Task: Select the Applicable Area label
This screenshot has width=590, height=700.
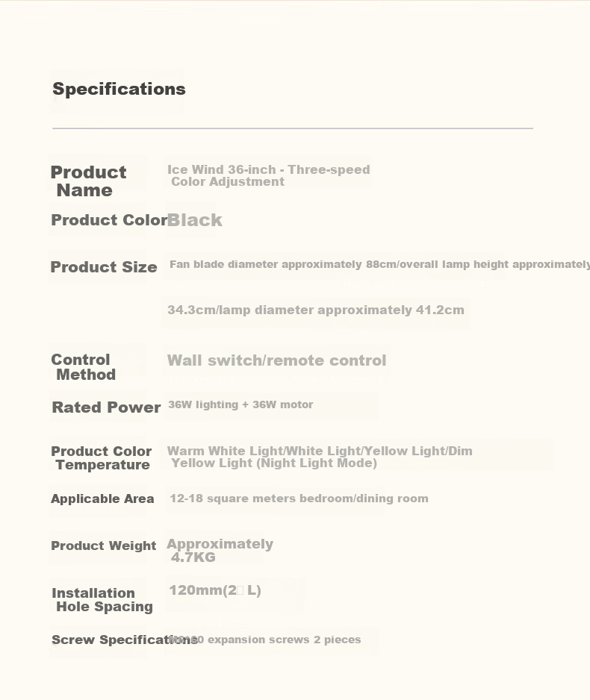Action: [102, 499]
